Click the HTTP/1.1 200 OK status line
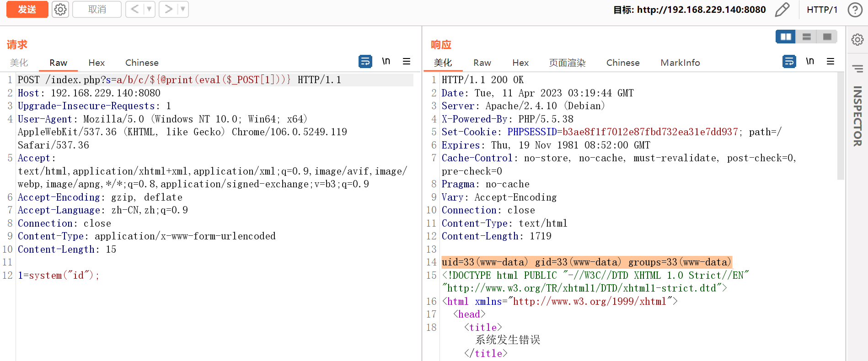The width and height of the screenshot is (868, 361). point(482,80)
